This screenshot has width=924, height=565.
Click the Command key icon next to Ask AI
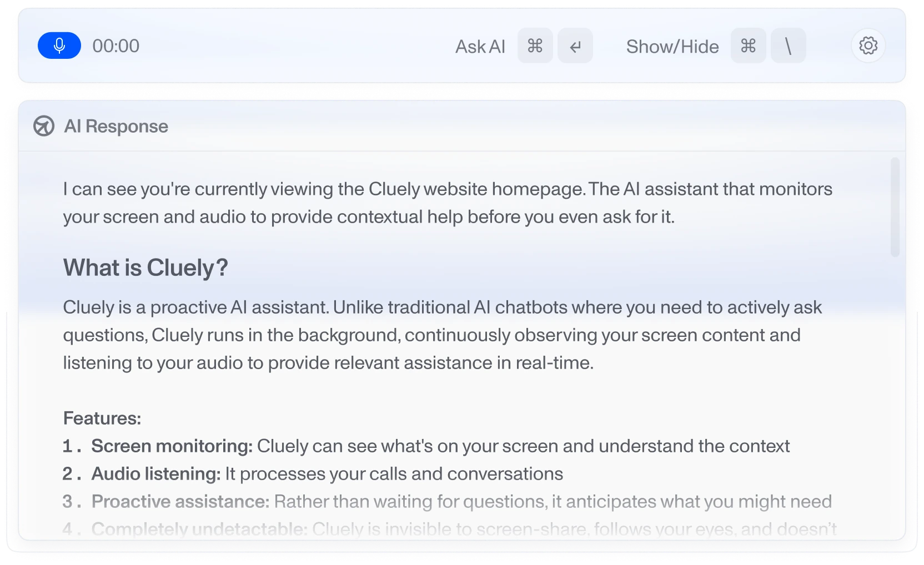[x=535, y=46]
